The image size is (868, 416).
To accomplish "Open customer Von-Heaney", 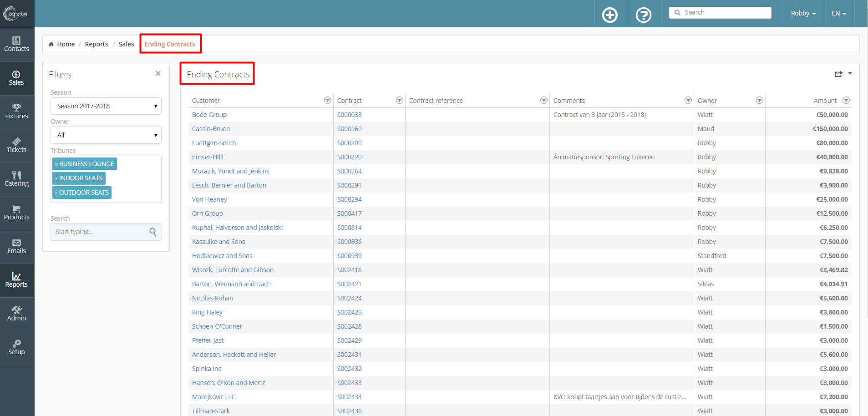I will (209, 199).
